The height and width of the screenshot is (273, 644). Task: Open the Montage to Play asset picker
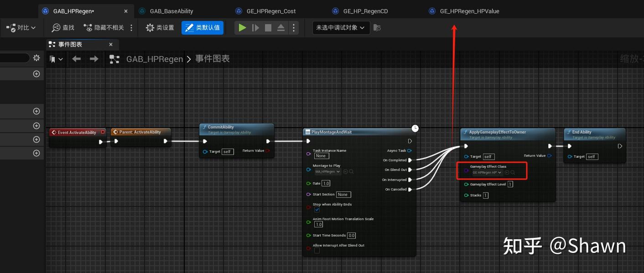327,172
